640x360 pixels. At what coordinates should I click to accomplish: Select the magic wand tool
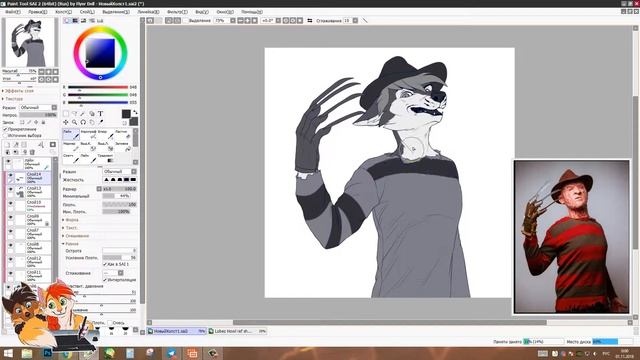click(83, 114)
